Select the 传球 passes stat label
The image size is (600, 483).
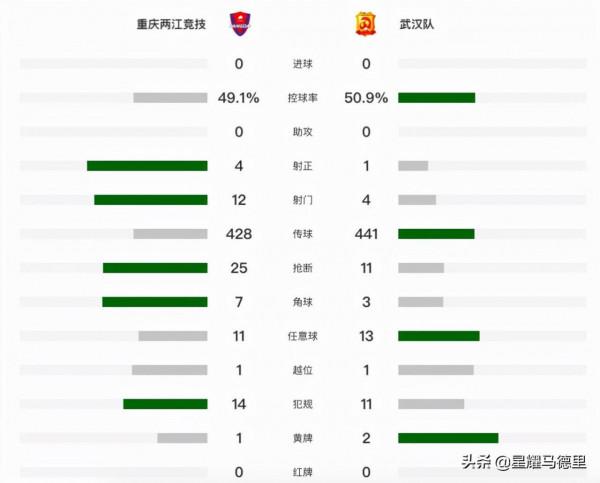tap(302, 234)
